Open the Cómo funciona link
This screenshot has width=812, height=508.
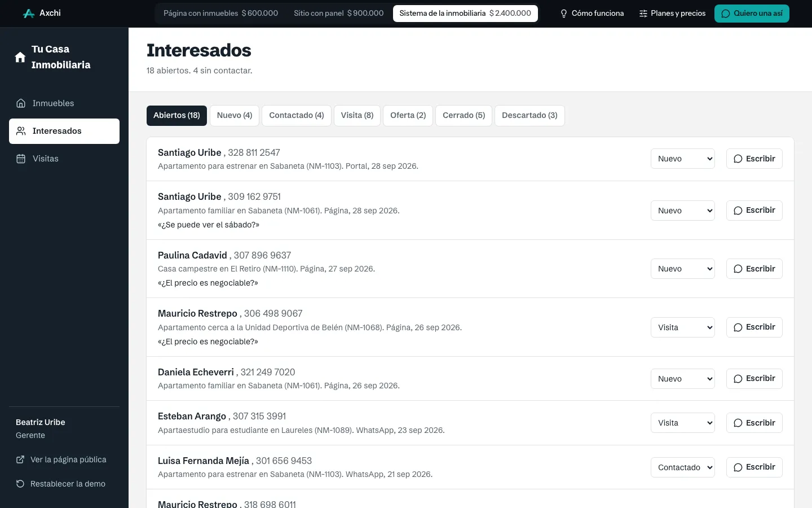pos(592,14)
